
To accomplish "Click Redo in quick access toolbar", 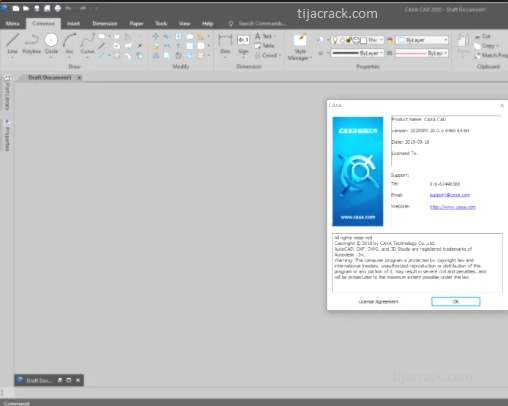I will point(83,8).
